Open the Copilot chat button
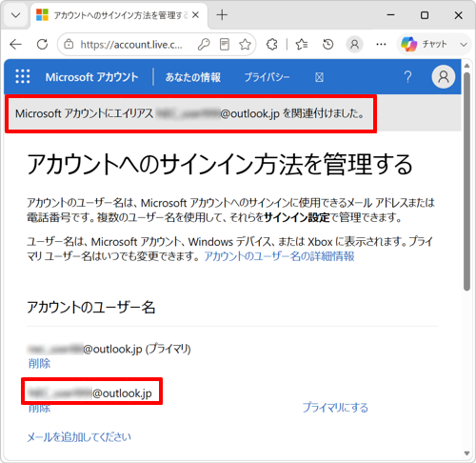The image size is (476, 463). 424,44
